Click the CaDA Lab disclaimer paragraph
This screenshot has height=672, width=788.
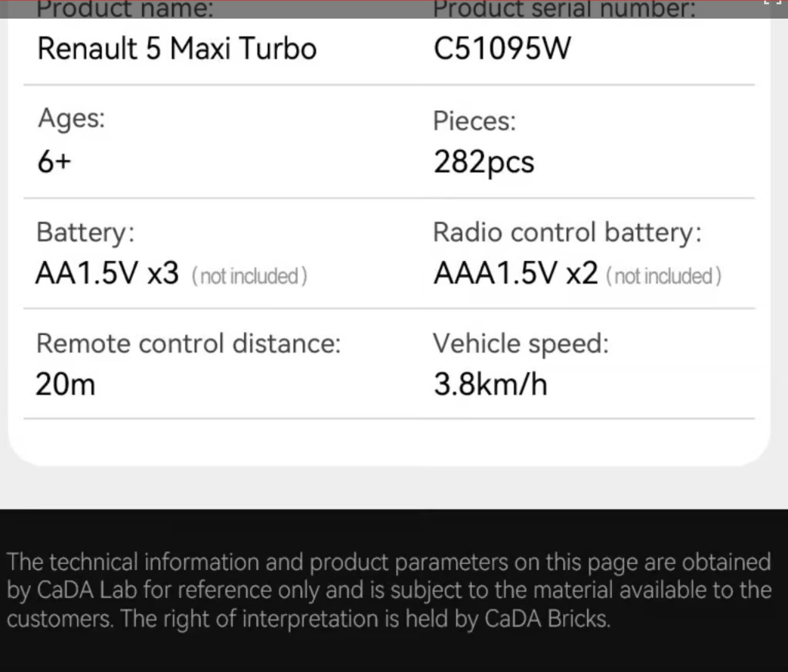click(389, 590)
